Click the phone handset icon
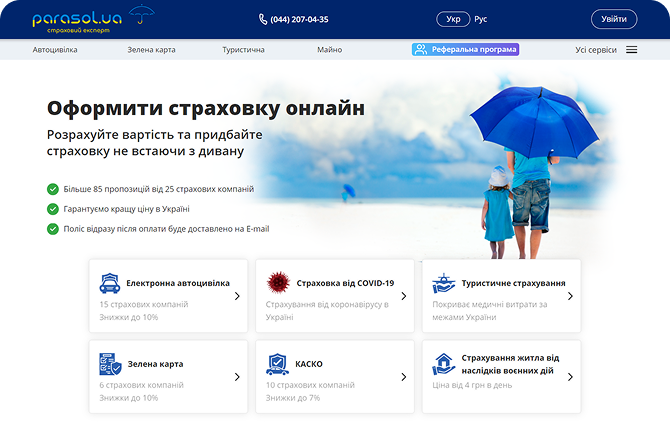670x440 pixels. pyautogui.click(x=263, y=19)
